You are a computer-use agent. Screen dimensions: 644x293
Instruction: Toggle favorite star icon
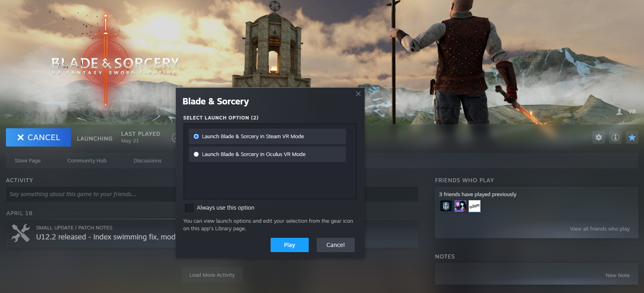(x=632, y=137)
